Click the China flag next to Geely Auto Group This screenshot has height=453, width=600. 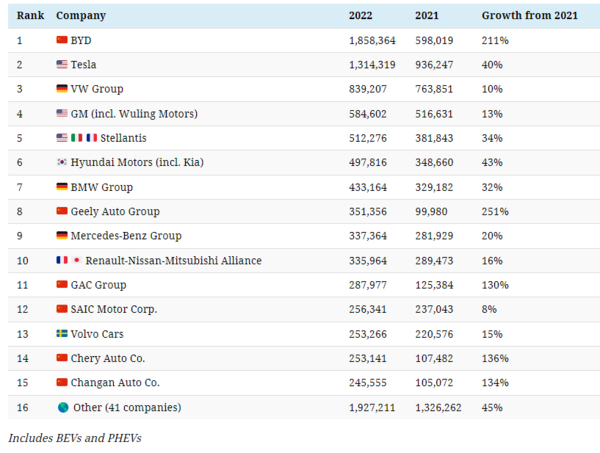tap(62, 212)
